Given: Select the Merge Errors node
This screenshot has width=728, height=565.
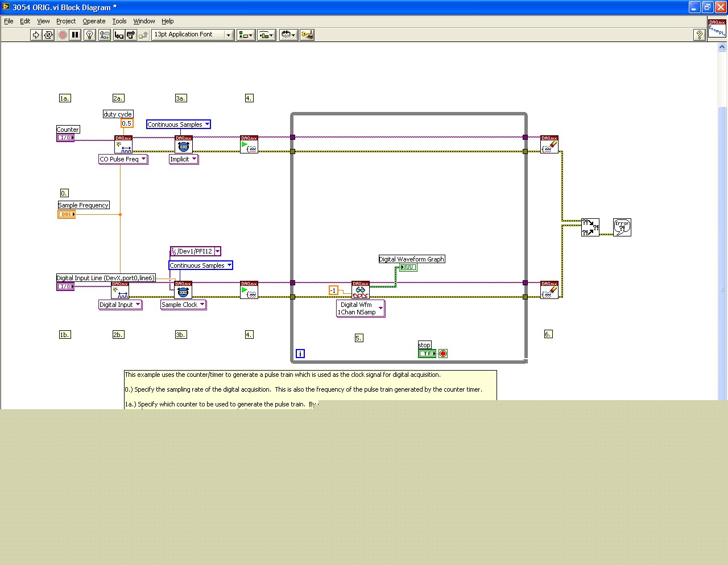Looking at the screenshot, I should [x=590, y=227].
